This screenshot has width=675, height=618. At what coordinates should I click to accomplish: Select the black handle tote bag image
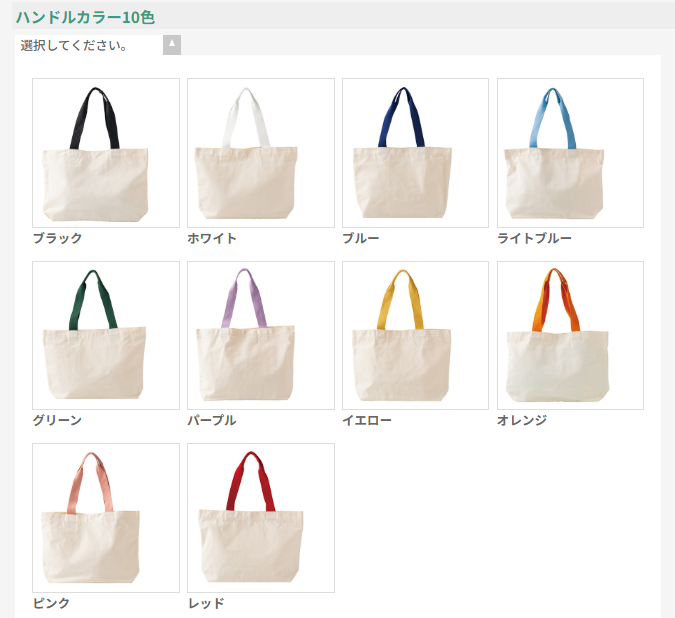pos(106,153)
